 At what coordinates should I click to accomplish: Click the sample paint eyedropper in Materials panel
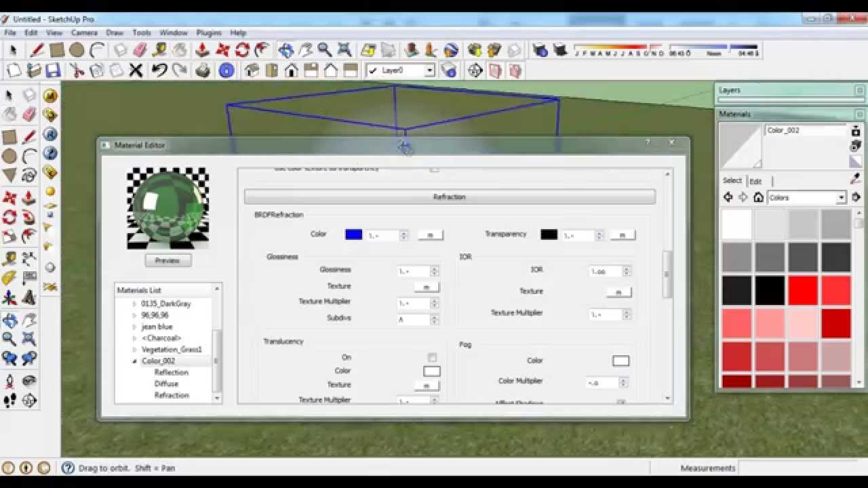(855, 179)
